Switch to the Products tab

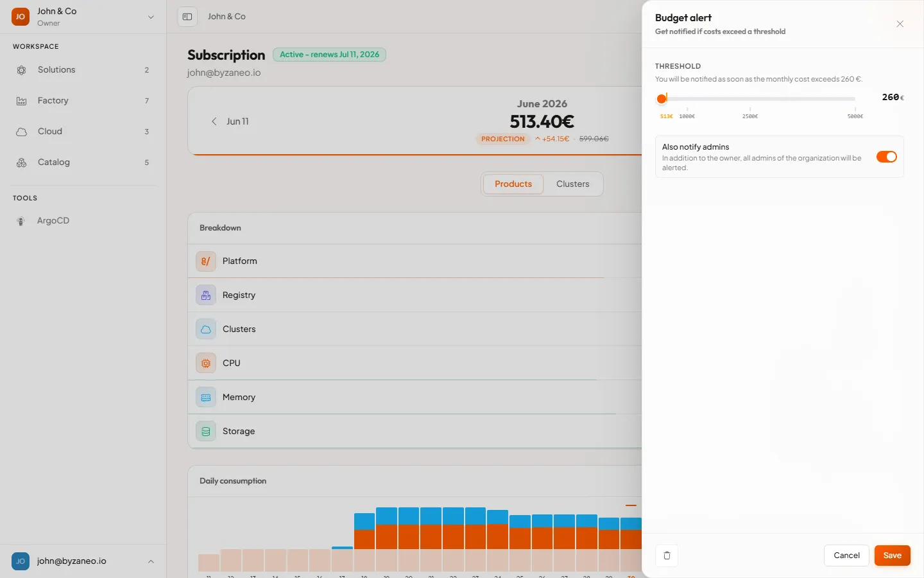513,184
